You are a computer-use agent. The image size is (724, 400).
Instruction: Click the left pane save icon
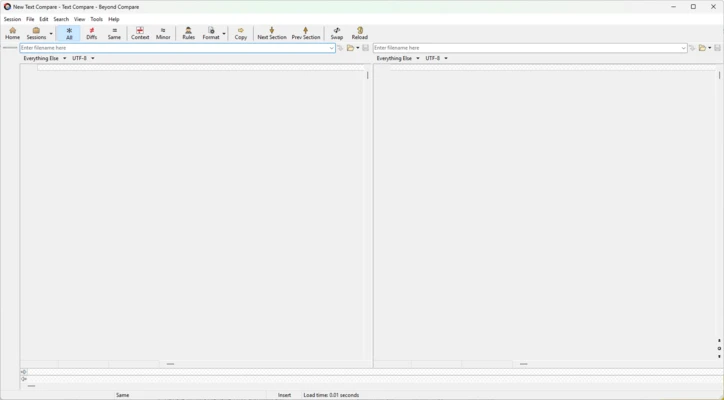[366, 48]
